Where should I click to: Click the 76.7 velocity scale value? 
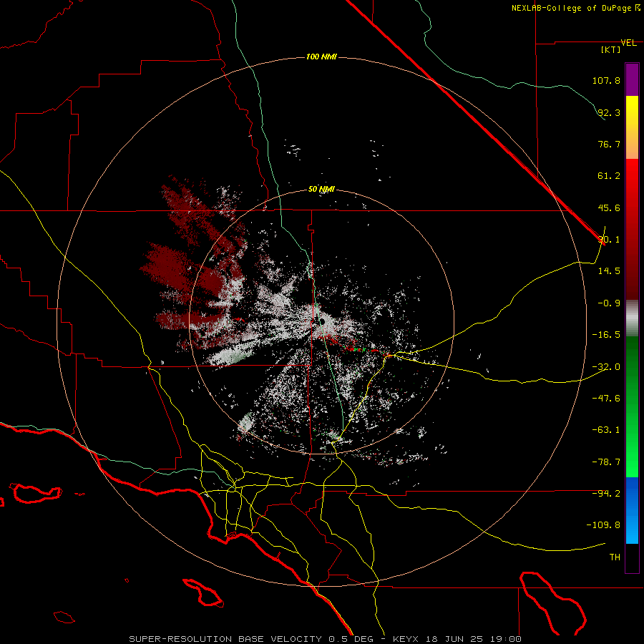tap(609, 144)
